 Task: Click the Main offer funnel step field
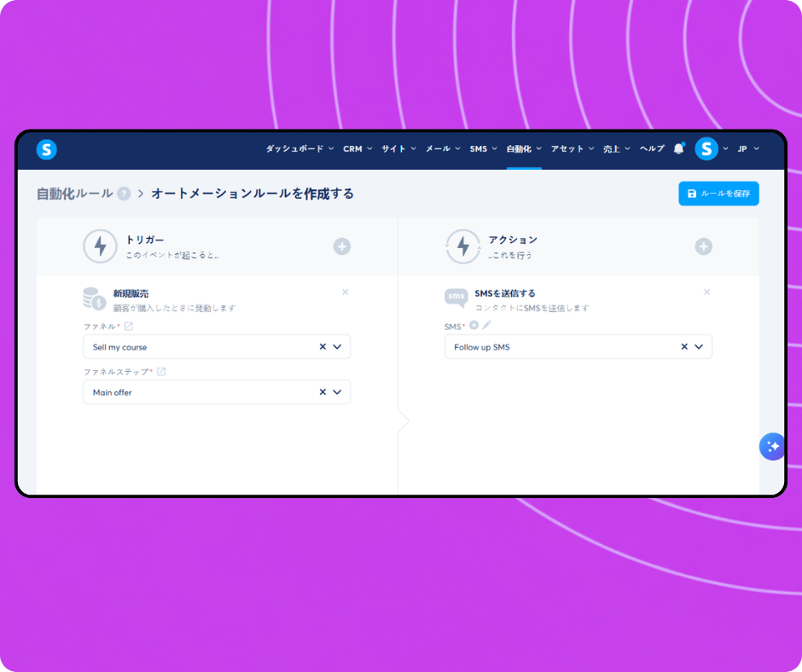click(x=217, y=392)
